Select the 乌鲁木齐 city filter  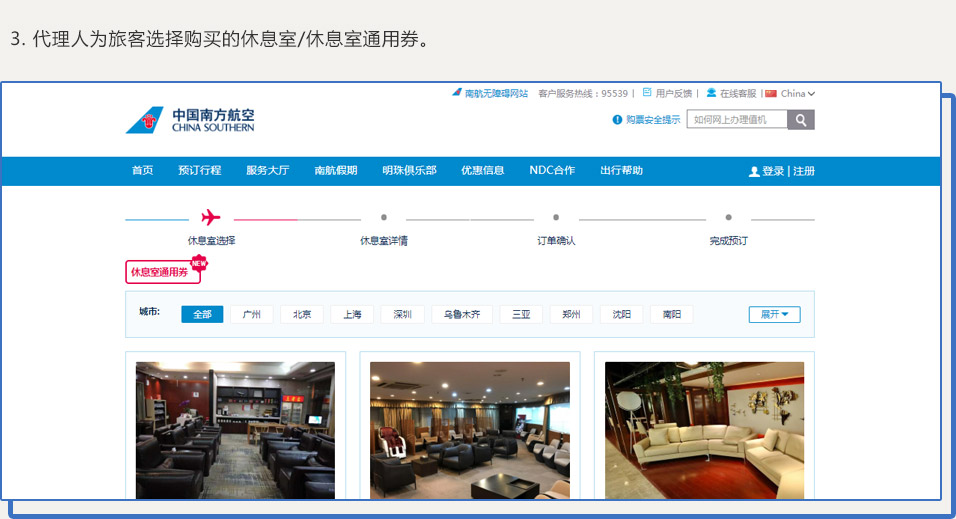click(x=462, y=314)
